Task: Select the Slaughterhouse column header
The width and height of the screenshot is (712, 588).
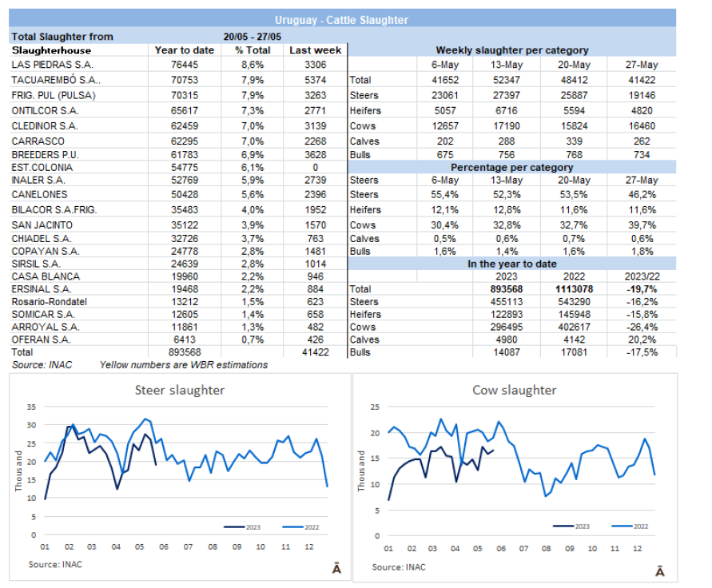Action: point(52,50)
